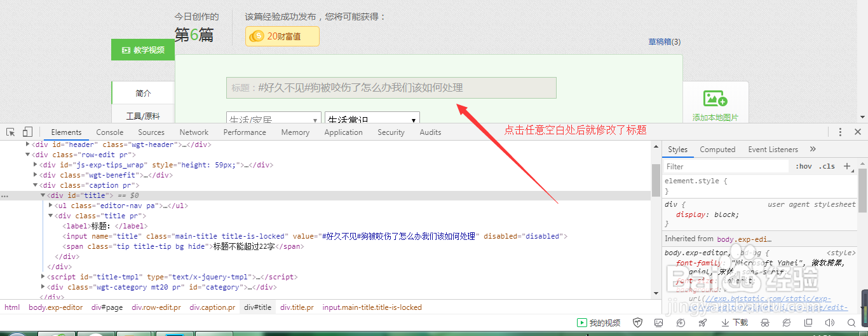The image size is (868, 336).
Task: Click the 添加本地图片 image icon
Action: coord(715,99)
